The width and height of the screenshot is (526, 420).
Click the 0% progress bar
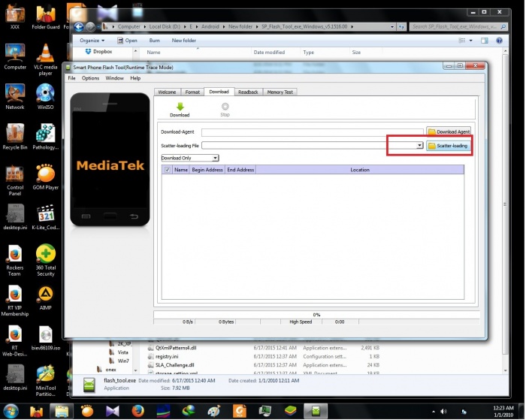tap(316, 315)
